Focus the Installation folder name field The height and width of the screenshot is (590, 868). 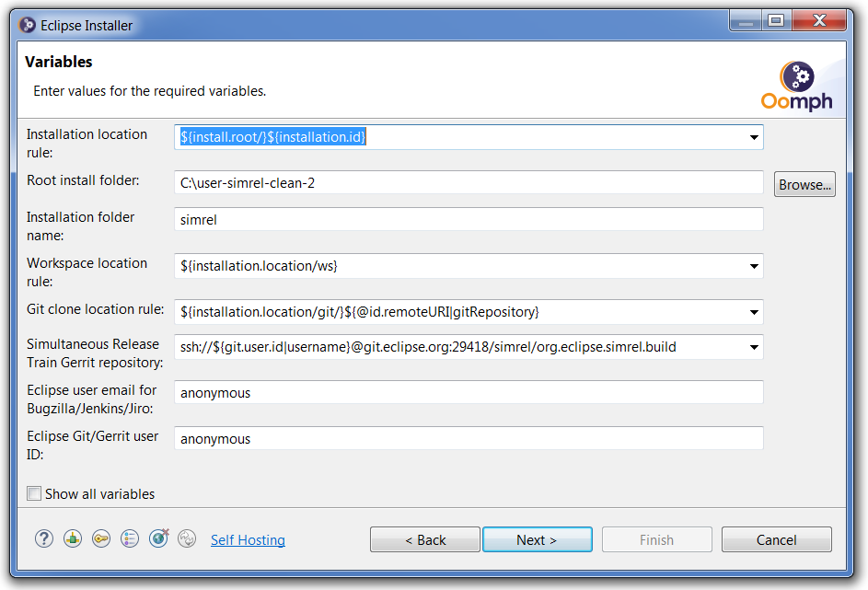(x=469, y=220)
